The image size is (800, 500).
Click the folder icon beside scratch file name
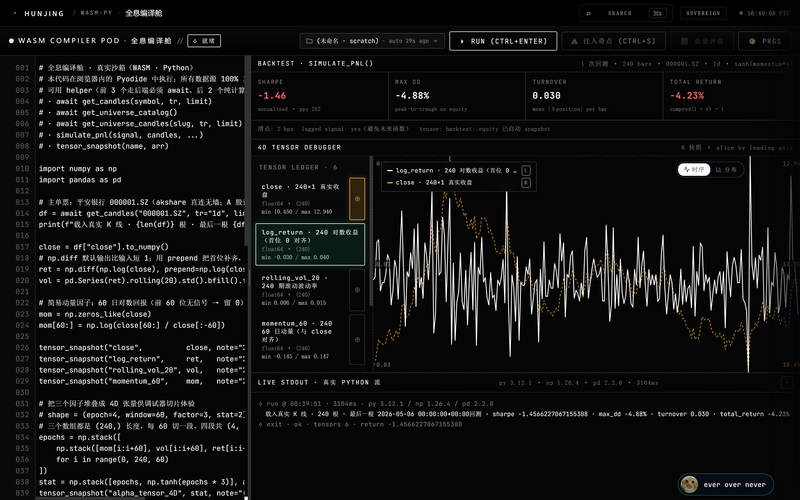point(309,41)
